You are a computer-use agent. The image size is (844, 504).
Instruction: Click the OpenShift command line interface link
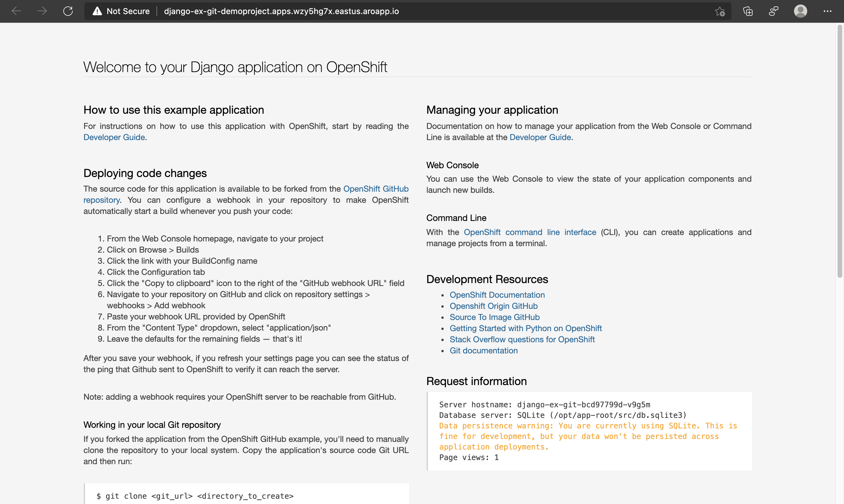(x=530, y=232)
